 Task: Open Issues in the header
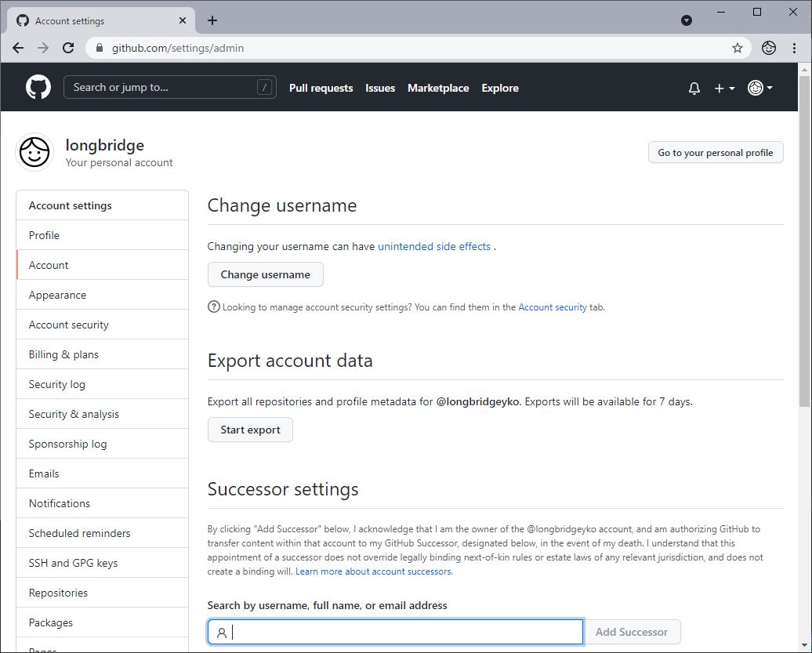point(379,88)
